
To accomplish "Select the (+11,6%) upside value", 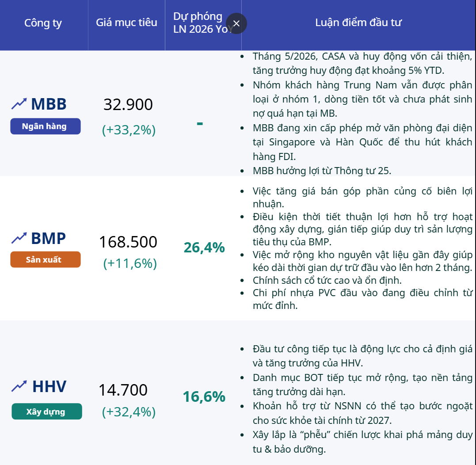I will click(130, 263).
